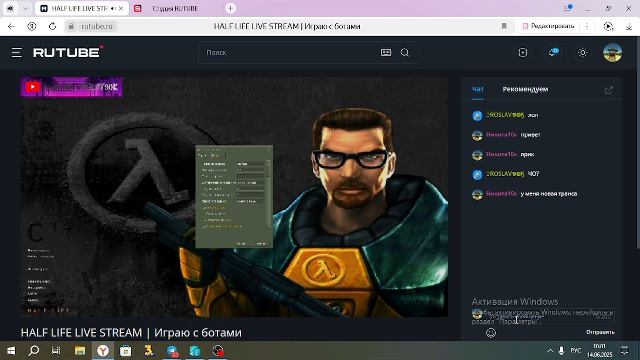
Task: Click the video playback icon in browser toolbar
Action: click(x=608, y=27)
